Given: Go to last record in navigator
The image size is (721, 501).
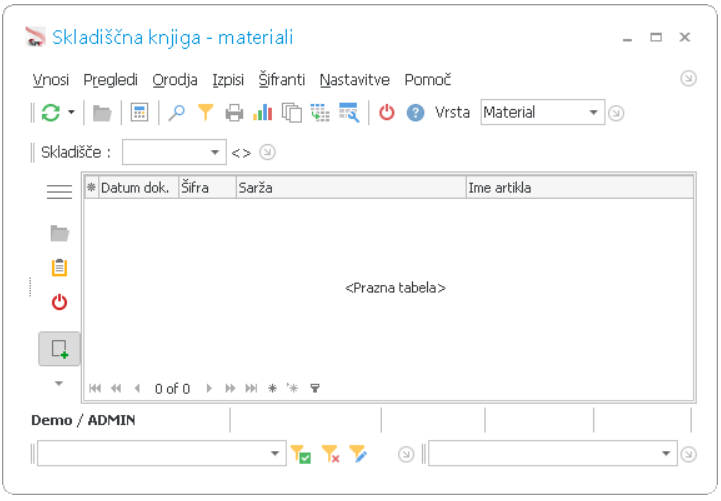Looking at the screenshot, I should coord(251,388).
